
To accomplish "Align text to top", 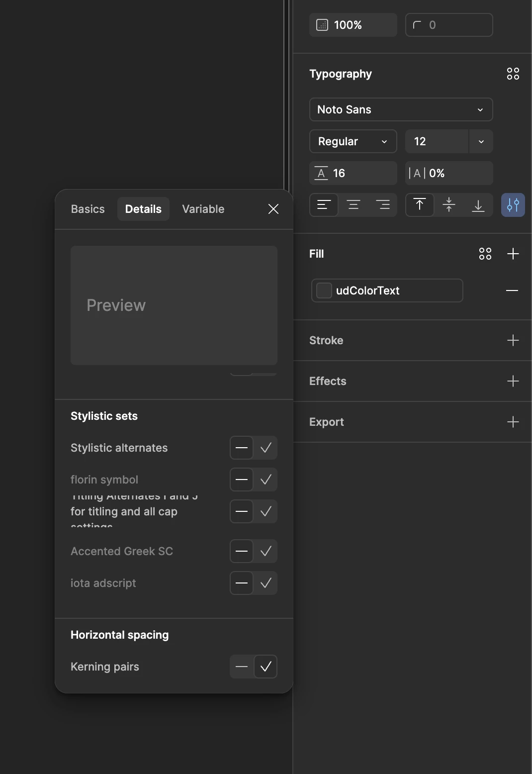I will [420, 205].
